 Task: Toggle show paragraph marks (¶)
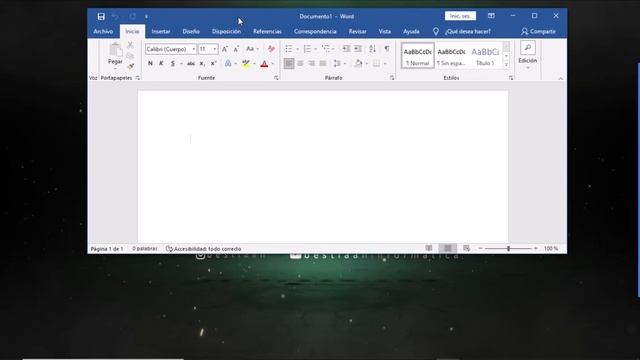[x=387, y=49]
